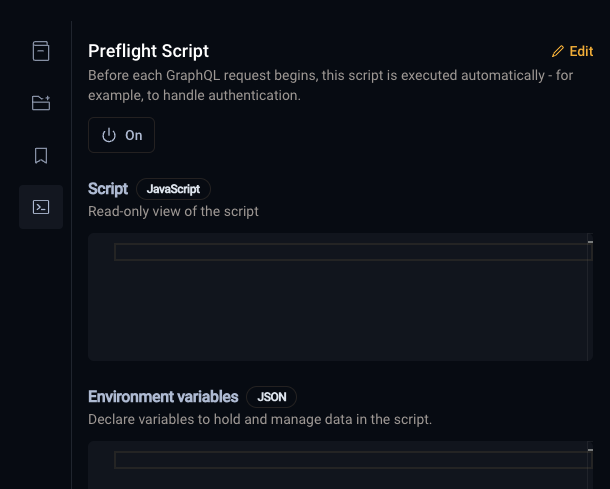This screenshot has width=610, height=489.
Task: Click the power icon in the On button
Action: [x=109, y=135]
